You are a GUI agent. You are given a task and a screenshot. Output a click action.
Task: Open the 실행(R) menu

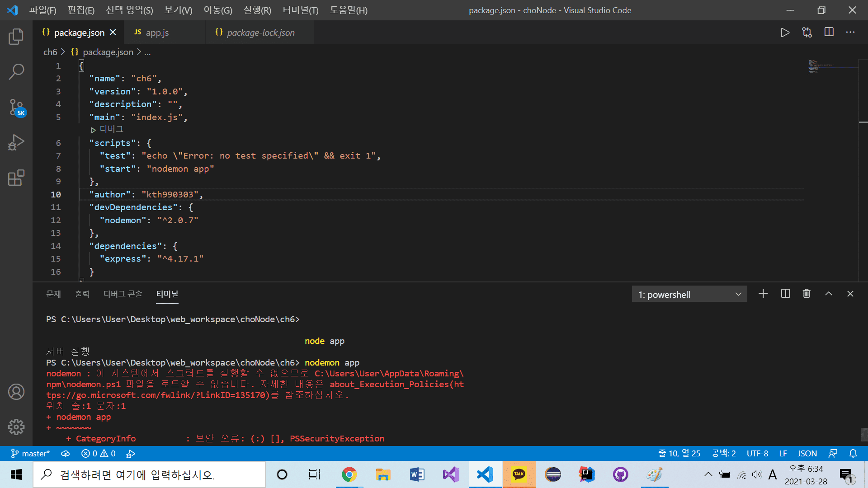click(257, 10)
